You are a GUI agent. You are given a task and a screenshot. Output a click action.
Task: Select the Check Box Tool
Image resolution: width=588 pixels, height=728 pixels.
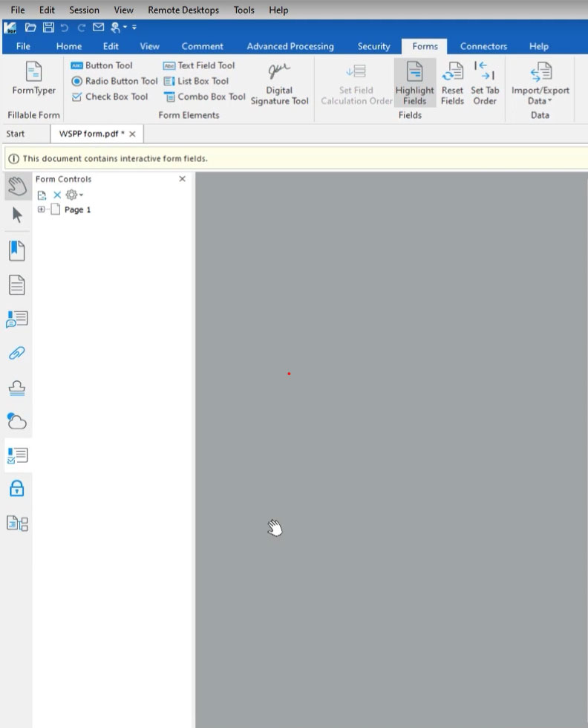coord(110,97)
